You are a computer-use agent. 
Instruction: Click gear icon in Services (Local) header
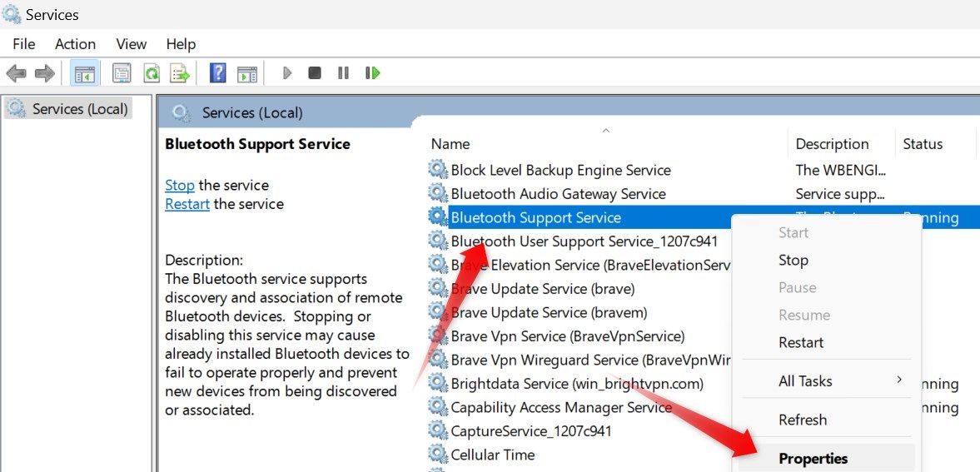click(x=182, y=112)
